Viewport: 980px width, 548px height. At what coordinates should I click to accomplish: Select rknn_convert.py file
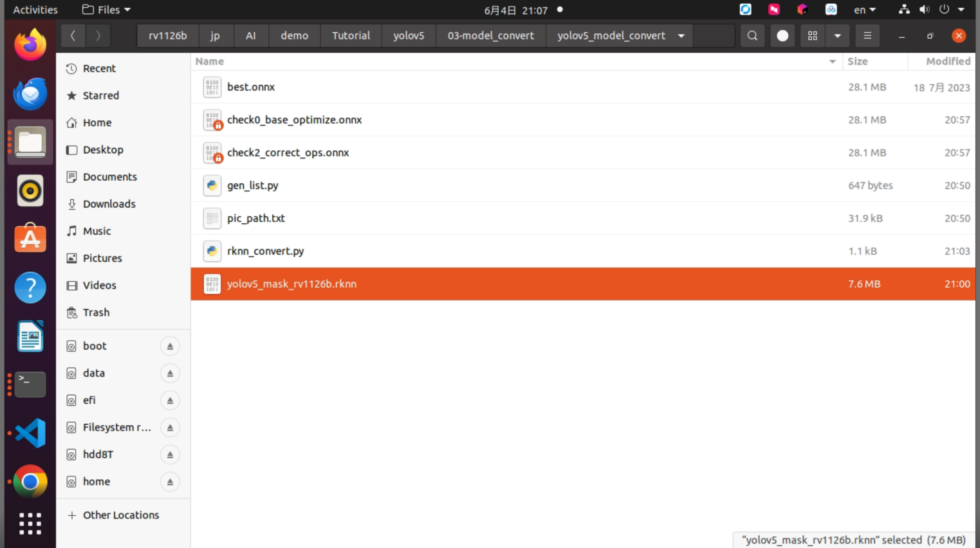click(x=583, y=251)
